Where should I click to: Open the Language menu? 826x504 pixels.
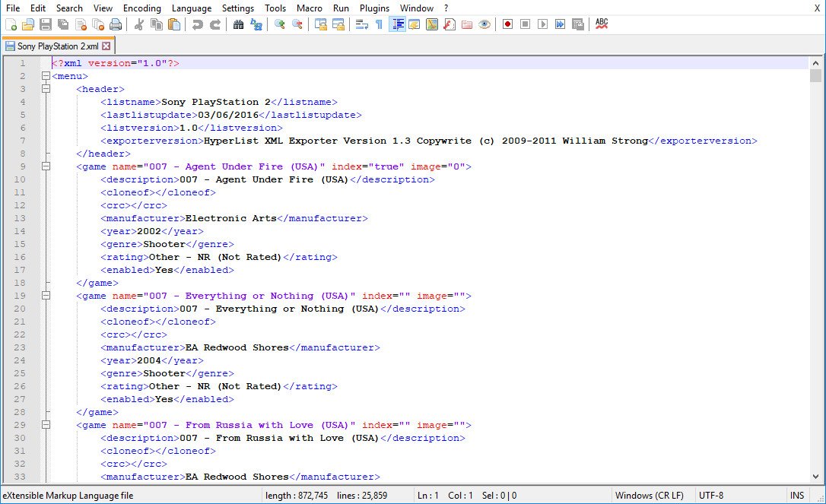coord(192,8)
